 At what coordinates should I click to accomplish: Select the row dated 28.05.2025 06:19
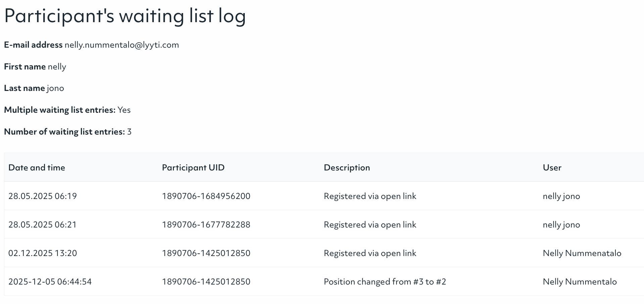pos(43,196)
